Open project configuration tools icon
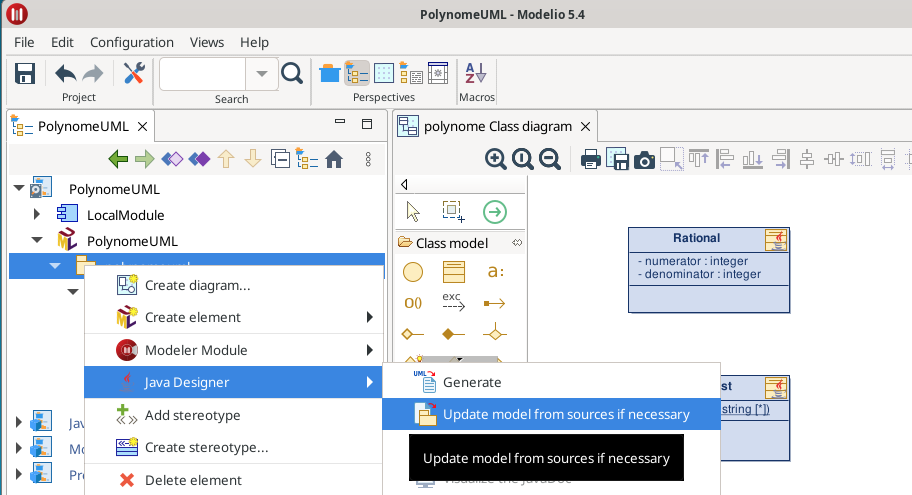Screen dimensions: 912x495 [x=134, y=73]
